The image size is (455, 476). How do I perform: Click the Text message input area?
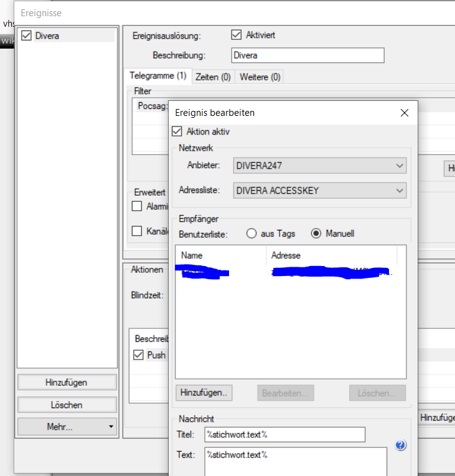296,461
